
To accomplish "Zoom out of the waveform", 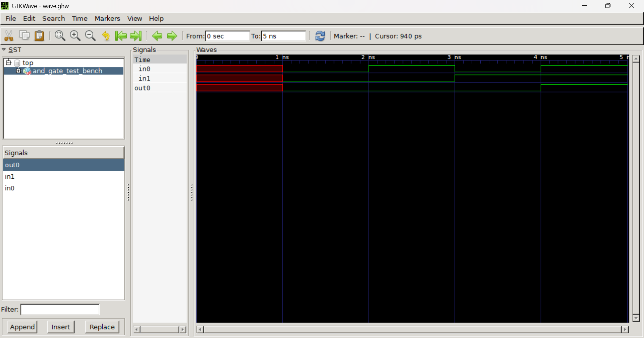I will [90, 35].
